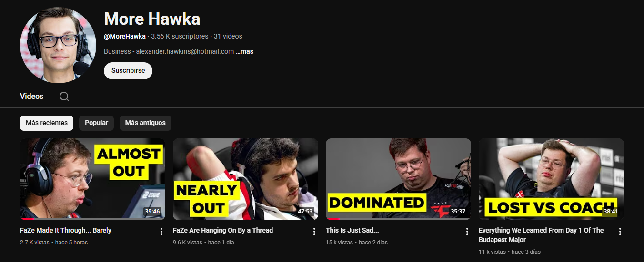This screenshot has width=644, height=262.
Task: Open "Everything We Learned From Day 1" title
Action: 541,235
